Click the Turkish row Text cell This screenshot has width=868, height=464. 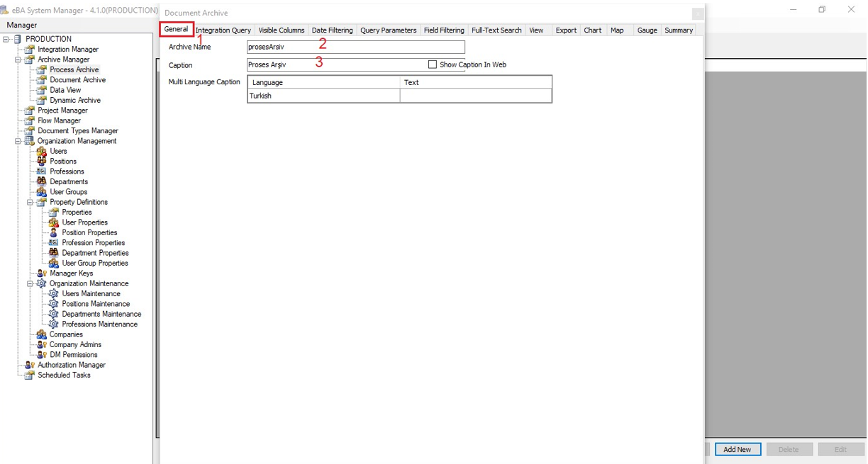point(476,96)
